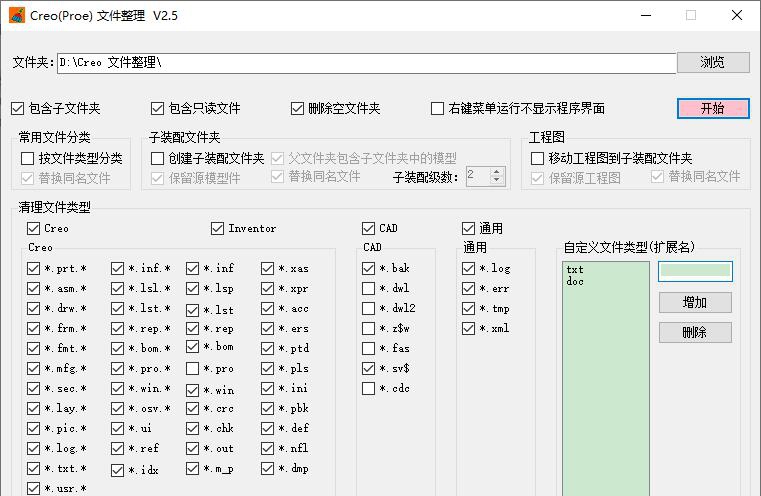Click the 增加 add button
Viewport: 761px width, 496px height.
point(695,302)
